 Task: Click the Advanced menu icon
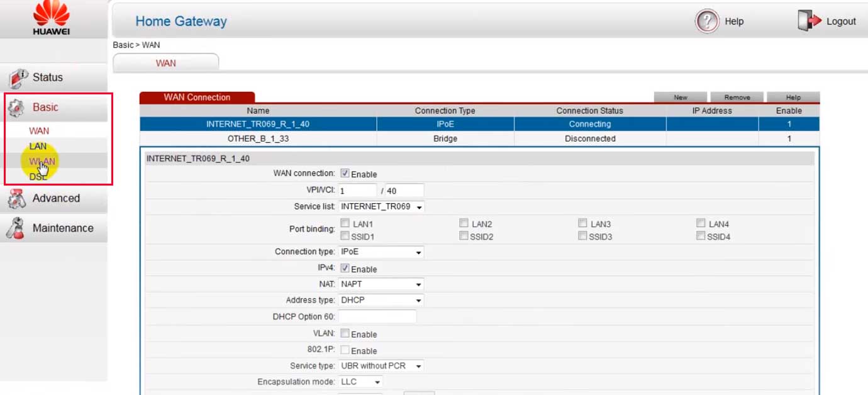[16, 199]
